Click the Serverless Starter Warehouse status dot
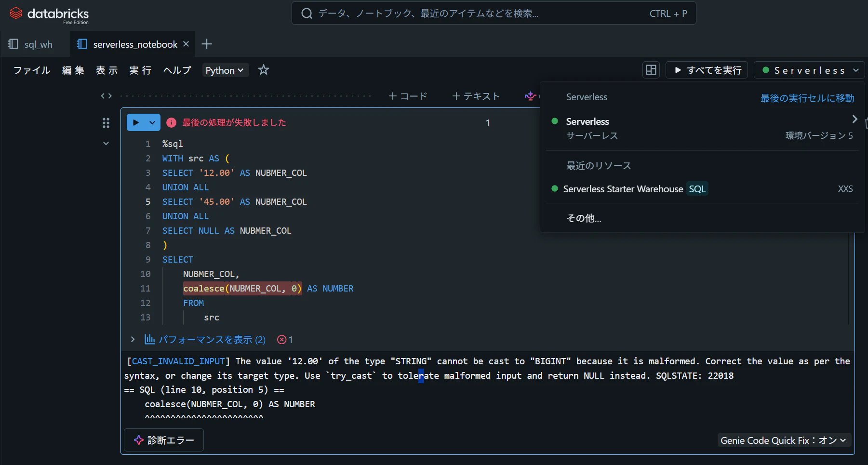Screen dimensions: 868x465 coord(555,188)
